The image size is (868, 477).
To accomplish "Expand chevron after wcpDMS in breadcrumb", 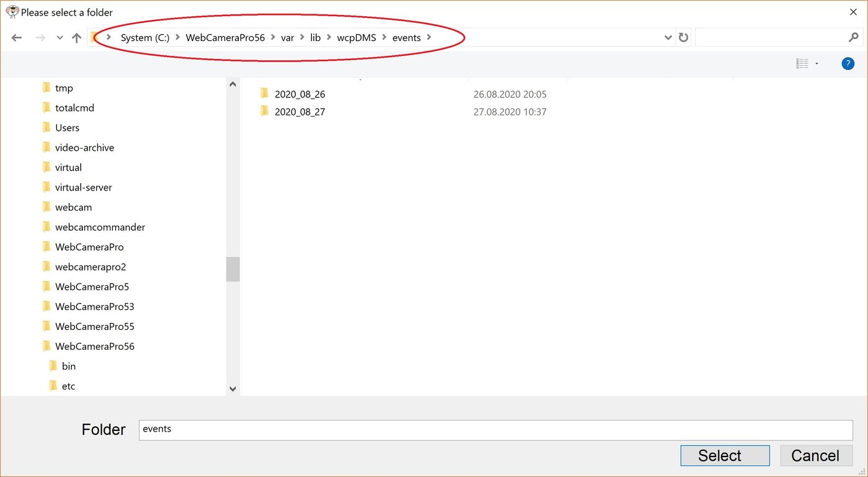I will 384,38.
